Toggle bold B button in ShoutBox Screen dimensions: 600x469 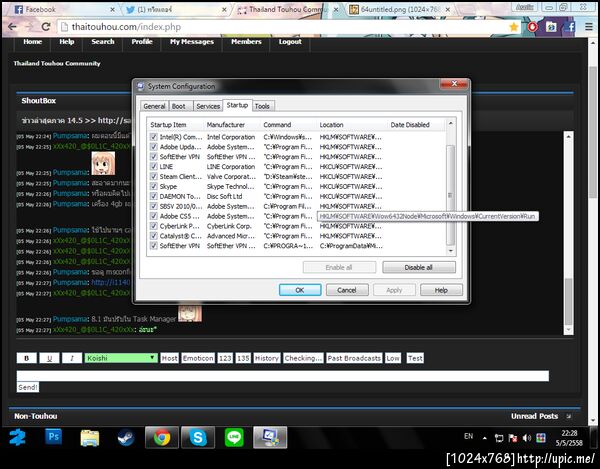(x=26, y=358)
